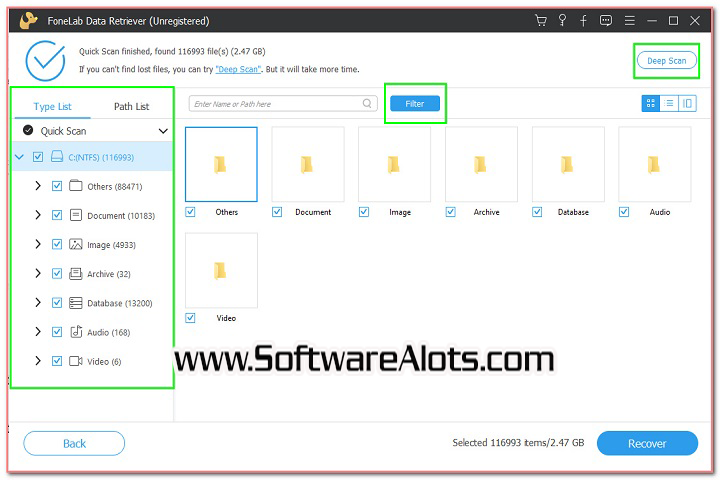This screenshot has height=480, width=720.
Task: Open the Archive folder thumbnail
Action: click(481, 164)
